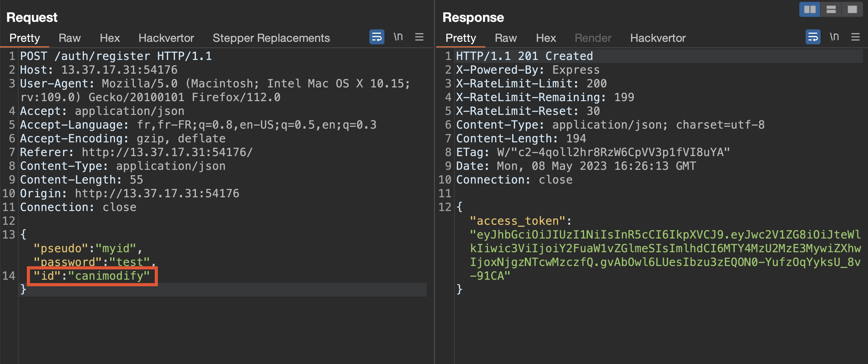This screenshot has height=364, width=868.
Task: Click the "id":"canimodify" JSON field
Action: tap(92, 276)
